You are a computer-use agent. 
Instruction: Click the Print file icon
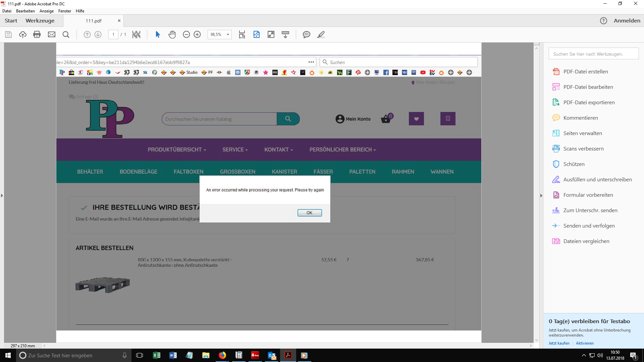click(x=37, y=35)
